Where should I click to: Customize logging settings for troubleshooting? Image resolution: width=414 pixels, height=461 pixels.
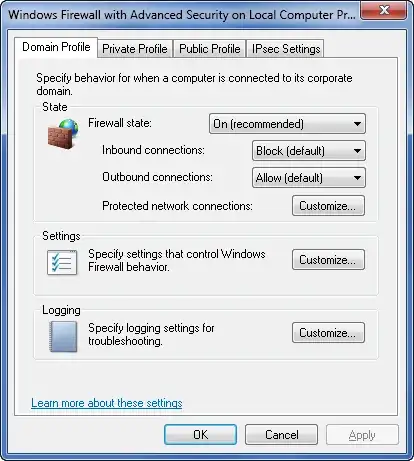[x=328, y=333]
